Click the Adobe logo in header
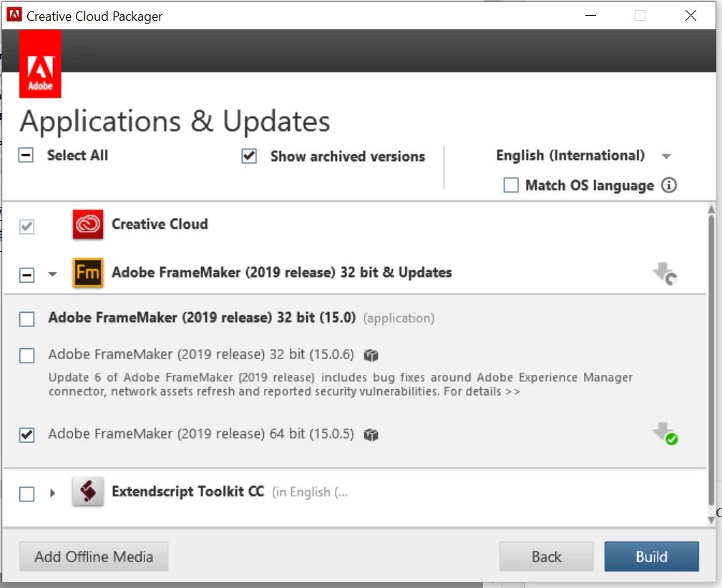722x588 pixels. (x=40, y=64)
